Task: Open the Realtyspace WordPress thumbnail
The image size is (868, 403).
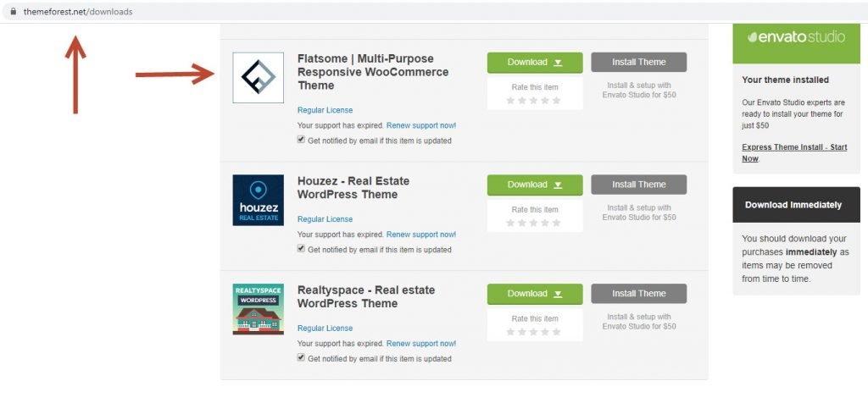Action: click(x=258, y=309)
